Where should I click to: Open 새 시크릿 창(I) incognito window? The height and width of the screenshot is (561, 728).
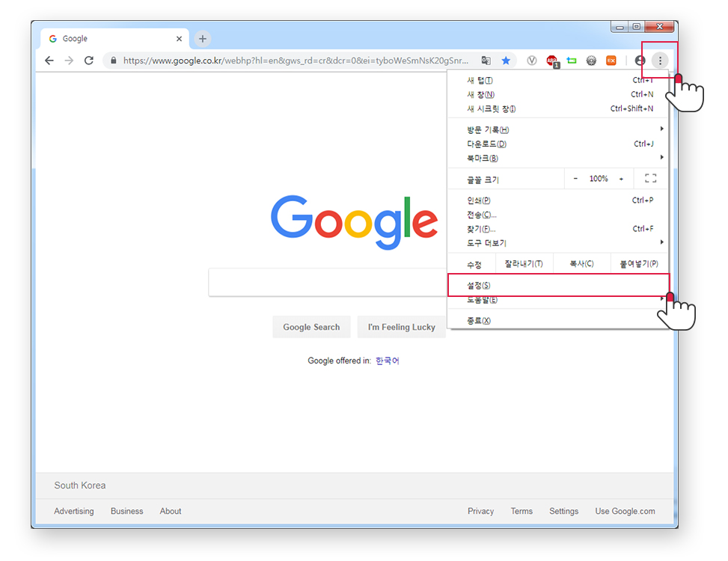(557, 108)
